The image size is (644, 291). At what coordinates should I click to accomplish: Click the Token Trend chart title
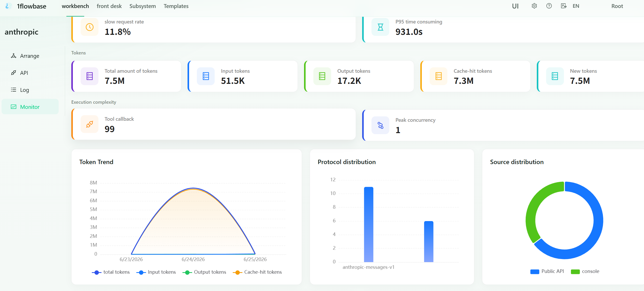click(96, 162)
